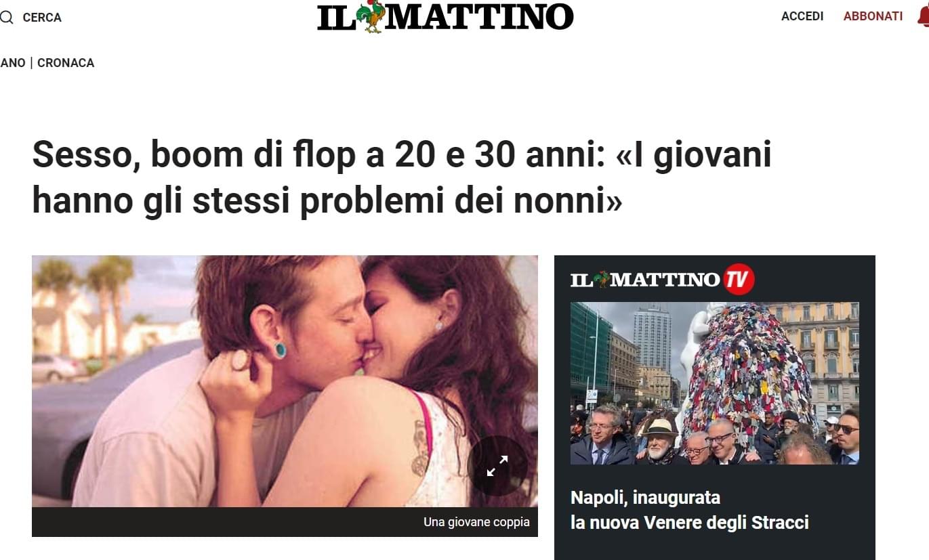Screen dimensions: 929x560
Task: Play the Venere degli Stracci video thumbnail
Action: tap(714, 383)
